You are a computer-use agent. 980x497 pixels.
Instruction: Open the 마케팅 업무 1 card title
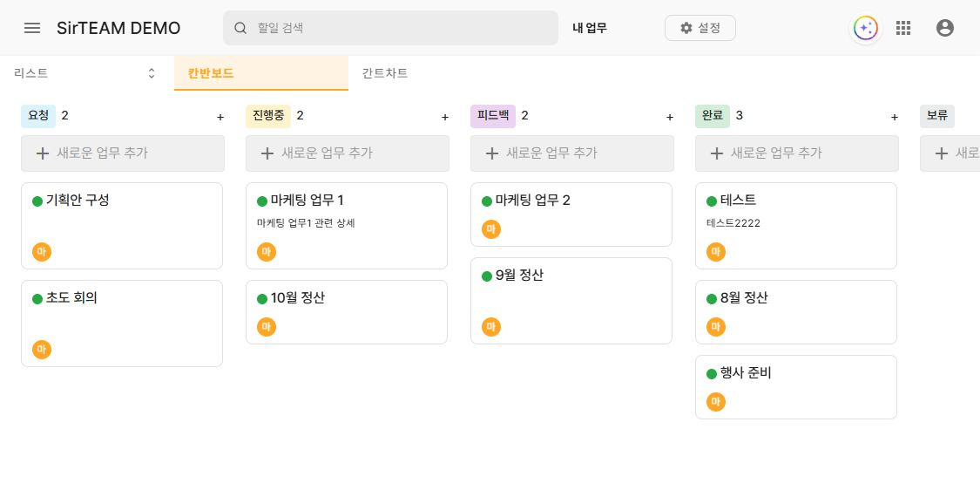pyautogui.click(x=307, y=201)
